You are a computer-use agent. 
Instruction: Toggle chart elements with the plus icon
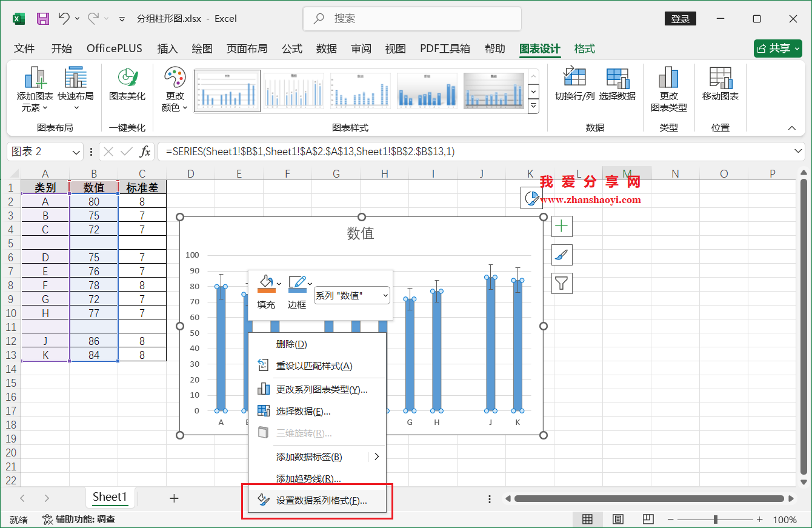click(561, 226)
